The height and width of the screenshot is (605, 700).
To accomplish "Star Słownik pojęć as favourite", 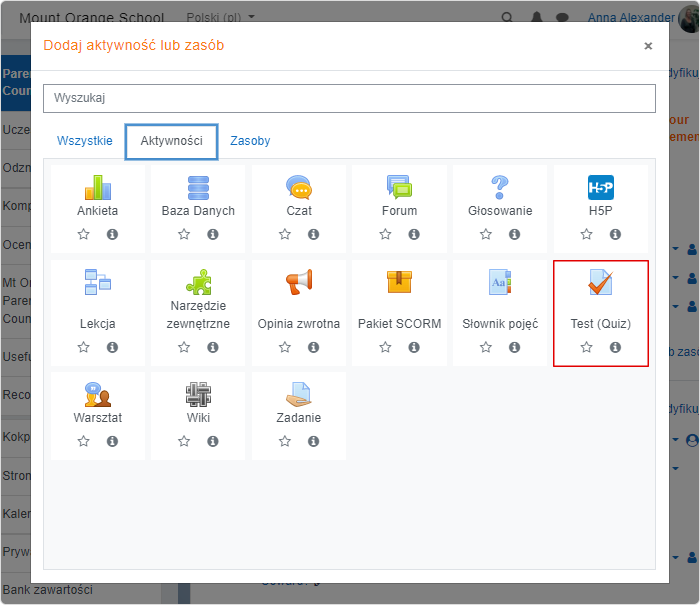I will [486, 347].
